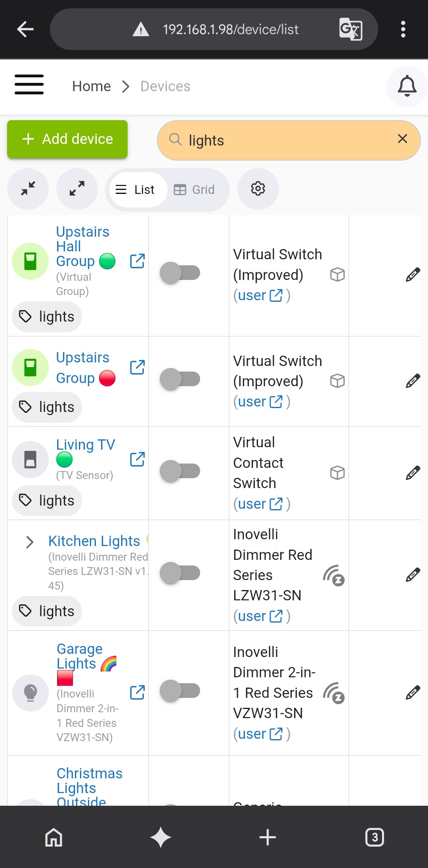Open the notifications bell

[x=407, y=86]
